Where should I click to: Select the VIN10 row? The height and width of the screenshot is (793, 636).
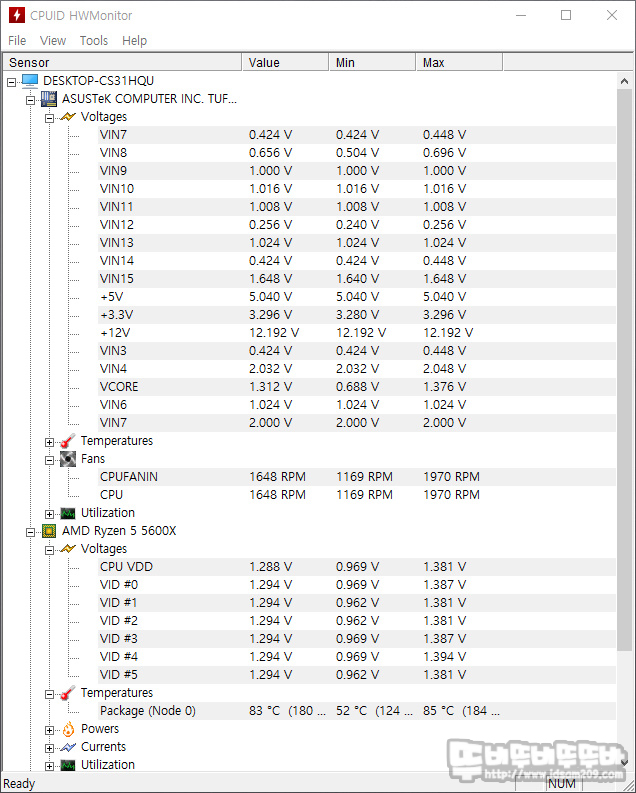pyautogui.click(x=357, y=189)
